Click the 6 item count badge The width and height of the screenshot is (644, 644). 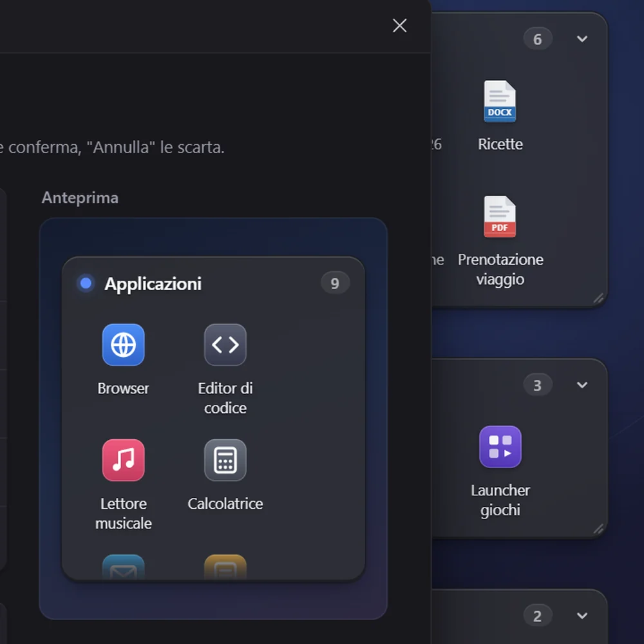538,39
